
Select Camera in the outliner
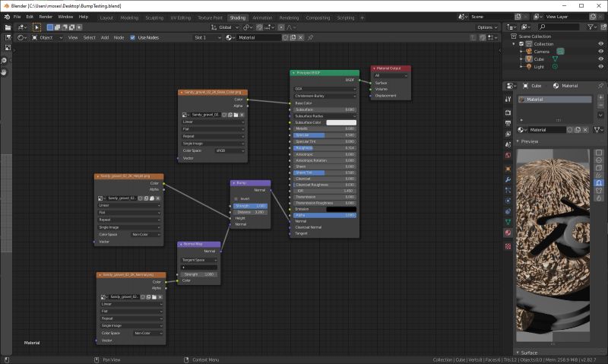click(542, 51)
